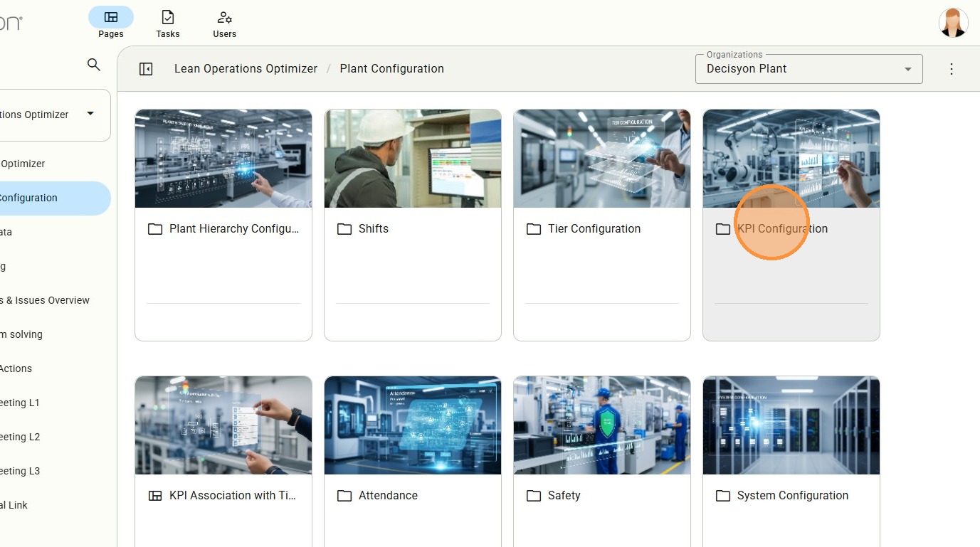Toggle the sidebar collapse panel icon
Screen dimensions: 980x547
146,69
